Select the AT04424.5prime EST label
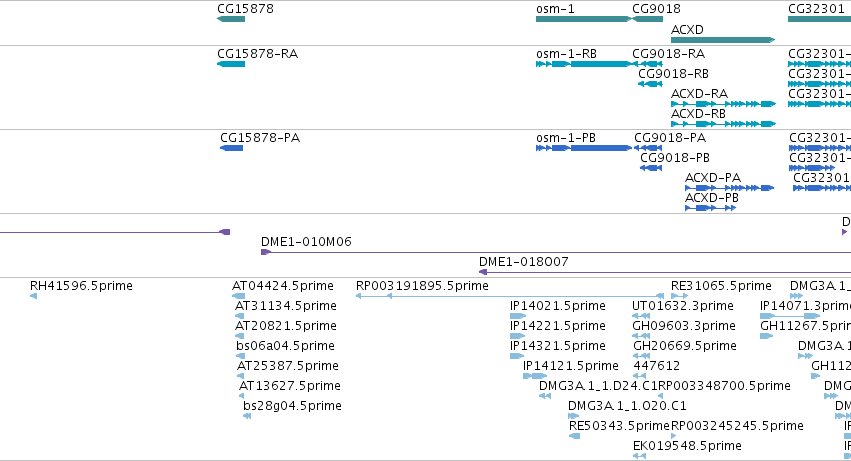The width and height of the screenshot is (851, 461). [283, 286]
